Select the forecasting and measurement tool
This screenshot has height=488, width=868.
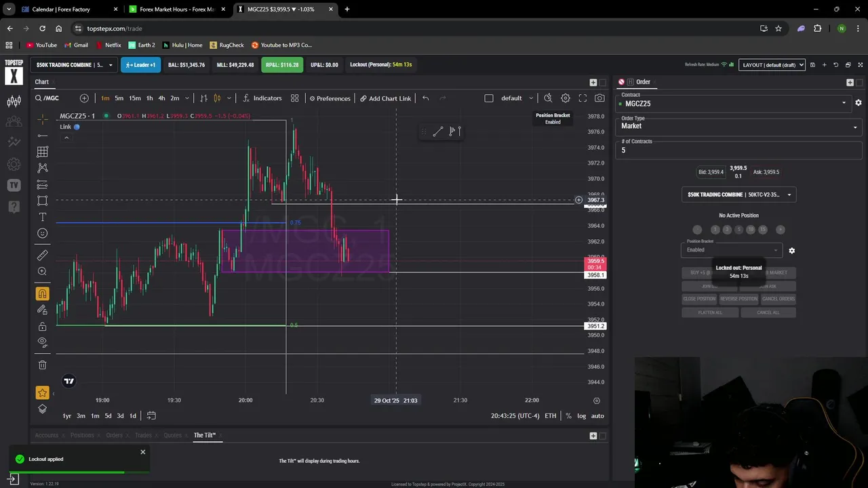(x=42, y=184)
